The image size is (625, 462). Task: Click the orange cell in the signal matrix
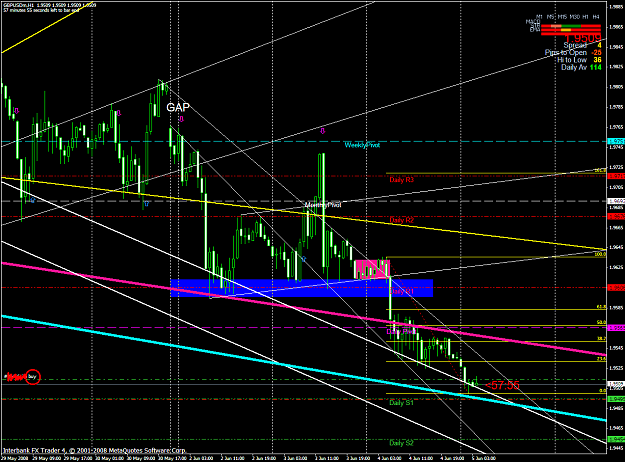(566, 29)
